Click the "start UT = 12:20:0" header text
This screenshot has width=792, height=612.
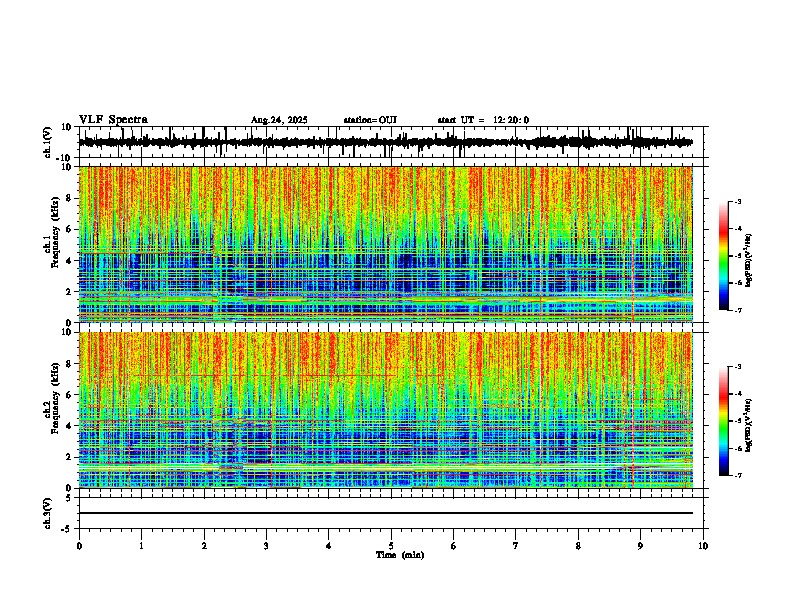[483, 120]
